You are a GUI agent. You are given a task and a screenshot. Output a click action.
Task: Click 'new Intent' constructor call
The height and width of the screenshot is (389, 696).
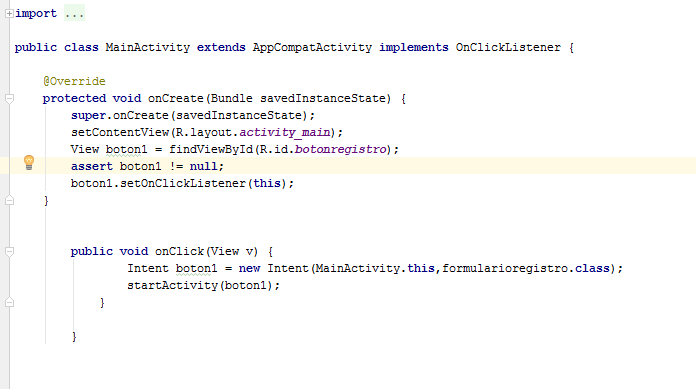pyautogui.click(x=273, y=268)
